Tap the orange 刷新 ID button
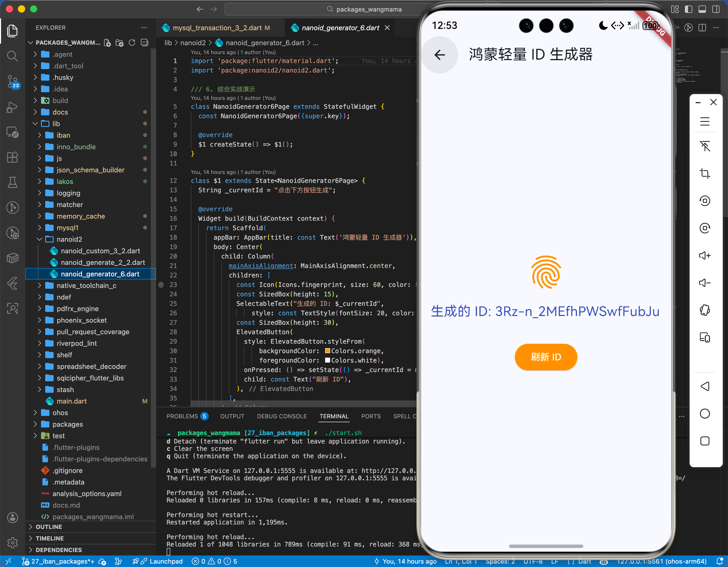Image resolution: width=728 pixels, height=567 pixels. click(x=546, y=357)
